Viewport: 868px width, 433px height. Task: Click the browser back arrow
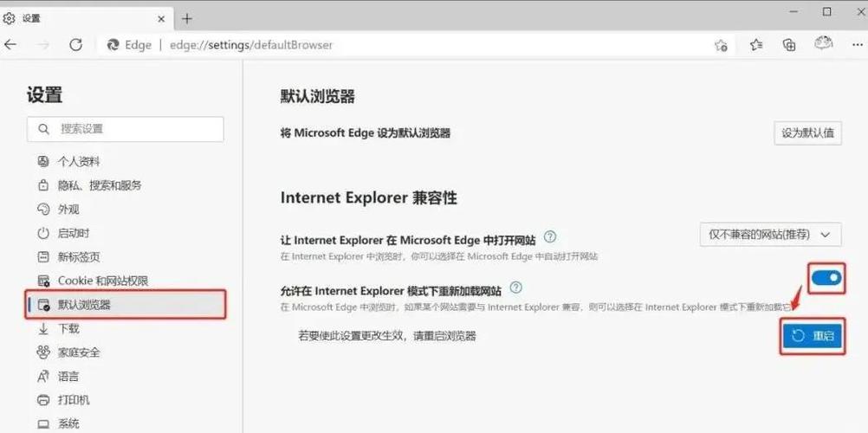click(10, 45)
